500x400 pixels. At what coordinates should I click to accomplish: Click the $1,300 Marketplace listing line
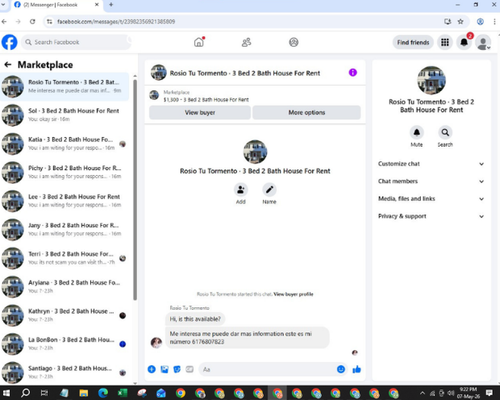click(x=206, y=100)
